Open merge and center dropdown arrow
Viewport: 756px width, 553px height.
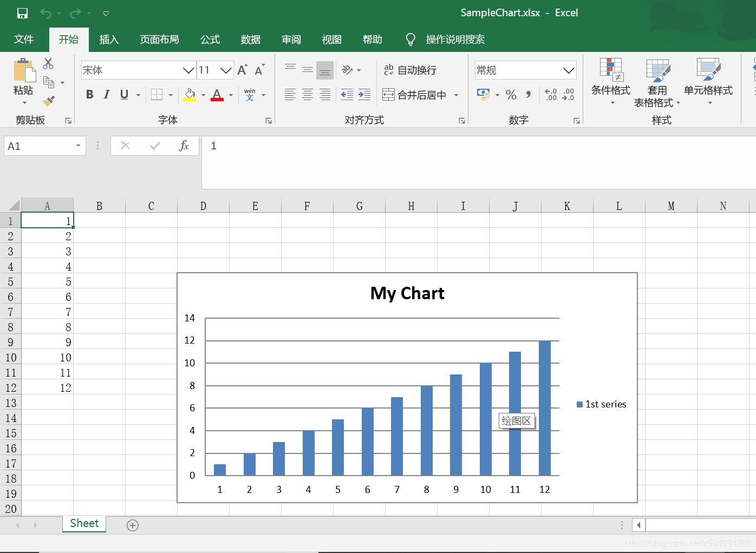pyautogui.click(x=456, y=95)
